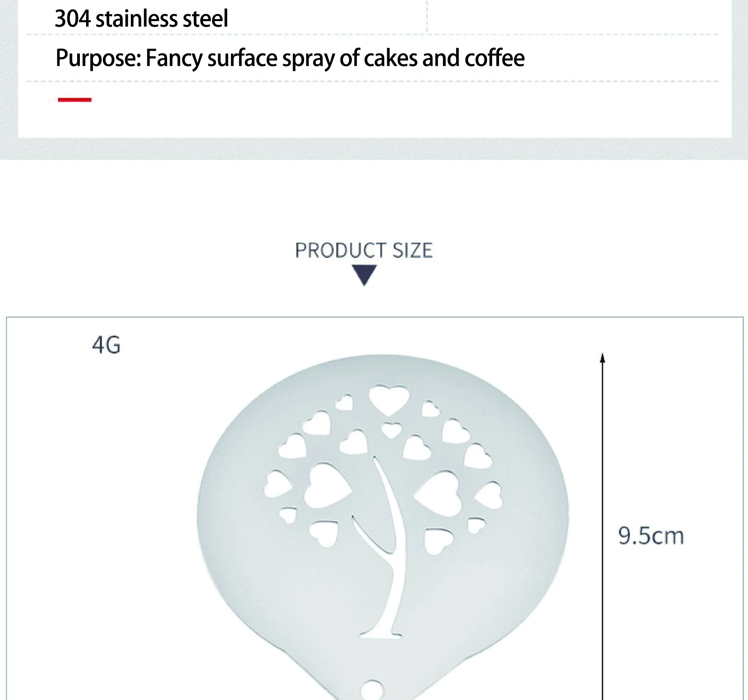
Task: Click the 4G weight label
Action: [x=106, y=345]
